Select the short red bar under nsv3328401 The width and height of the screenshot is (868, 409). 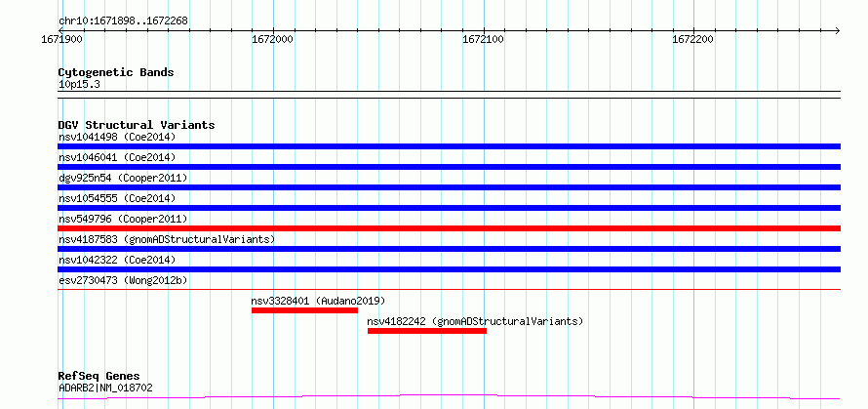pyautogui.click(x=304, y=310)
